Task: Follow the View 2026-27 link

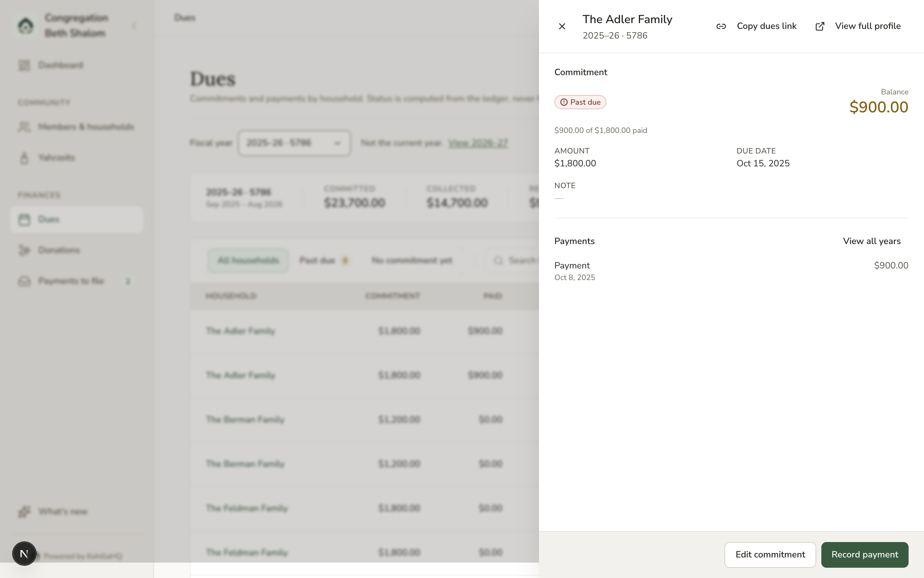Action: click(x=478, y=143)
